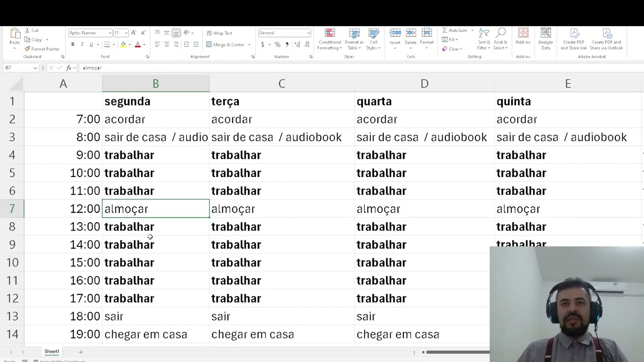Click the insert function fx icon
This screenshot has height=362, width=644.
click(x=69, y=67)
